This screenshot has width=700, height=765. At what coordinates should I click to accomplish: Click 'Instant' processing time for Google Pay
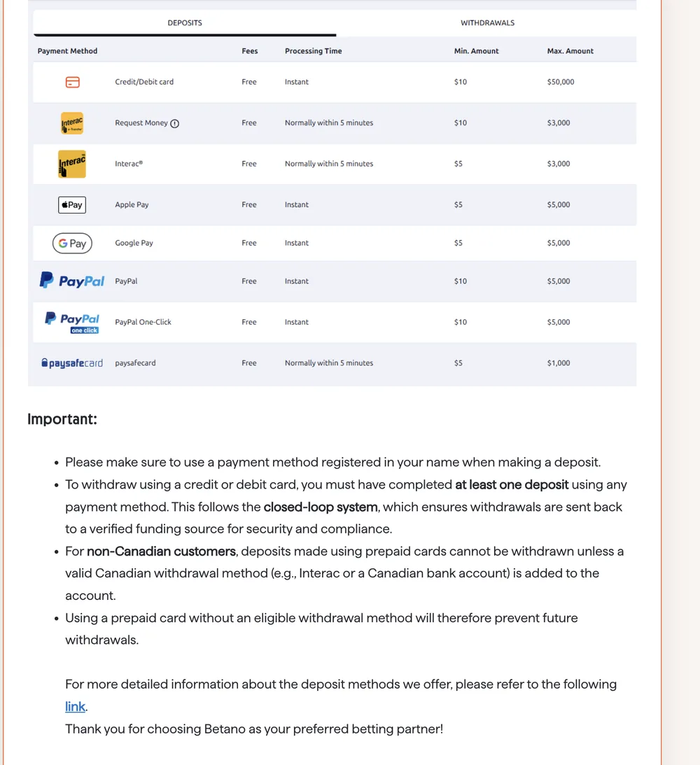pos(297,243)
